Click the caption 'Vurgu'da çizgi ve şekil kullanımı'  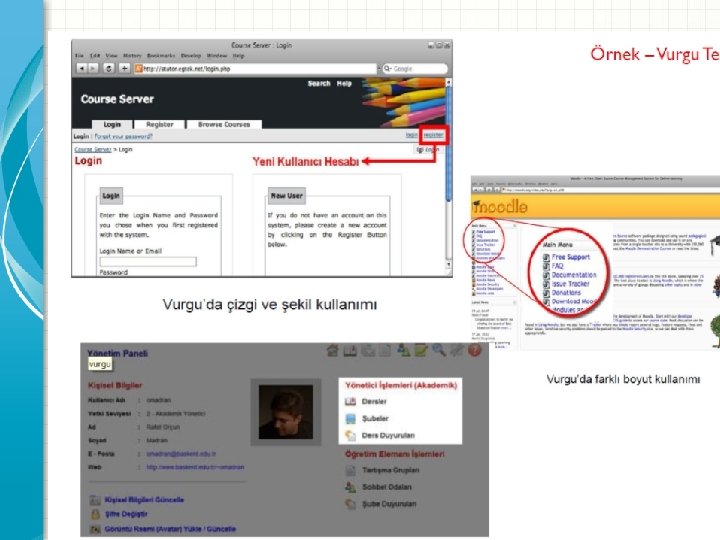pos(270,304)
